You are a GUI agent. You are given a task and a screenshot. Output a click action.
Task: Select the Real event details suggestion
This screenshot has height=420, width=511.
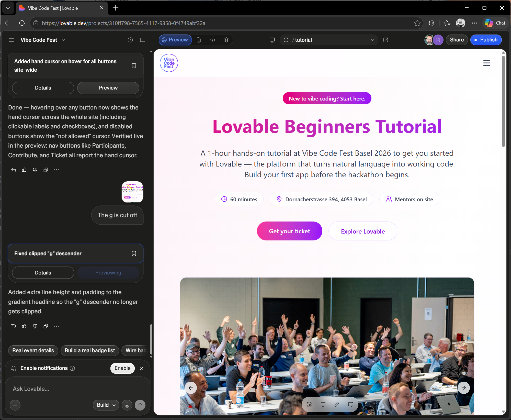[33, 350]
